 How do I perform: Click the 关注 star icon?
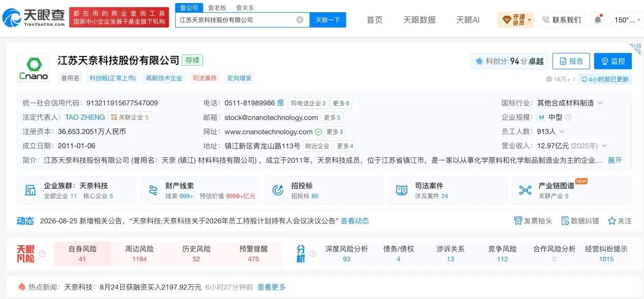click(x=611, y=221)
